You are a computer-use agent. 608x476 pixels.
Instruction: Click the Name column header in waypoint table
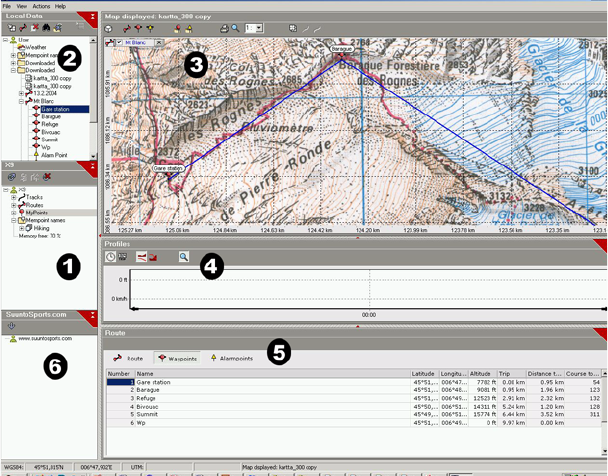(273, 374)
